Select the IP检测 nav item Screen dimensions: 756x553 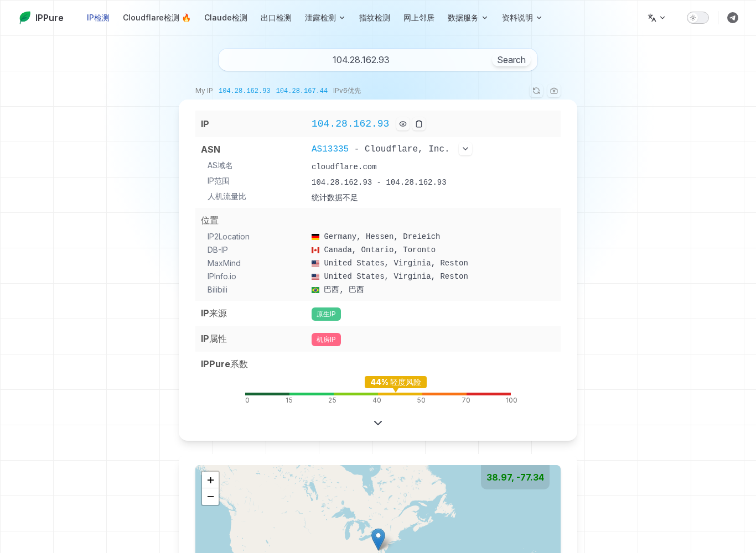click(x=98, y=18)
